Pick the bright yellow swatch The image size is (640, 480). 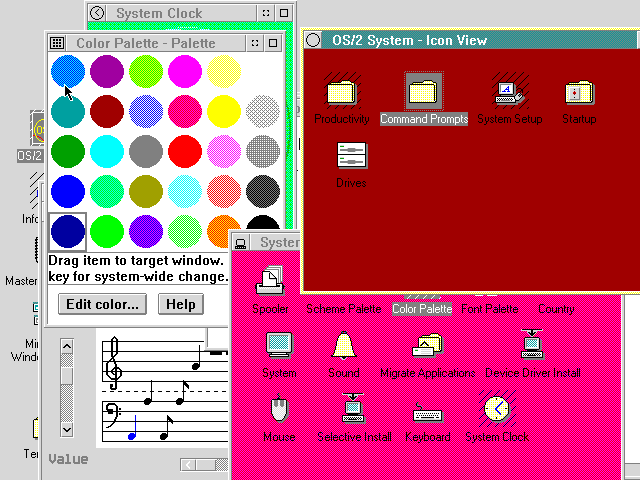(224, 111)
